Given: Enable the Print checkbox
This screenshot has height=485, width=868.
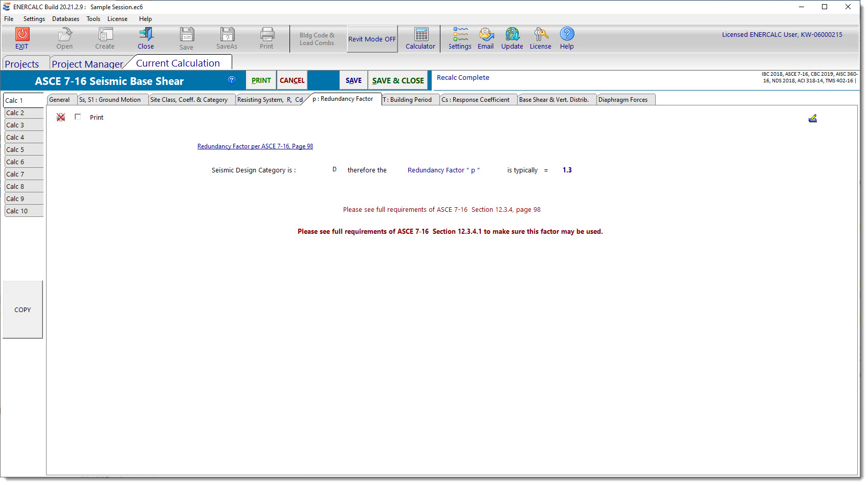Looking at the screenshot, I should point(78,117).
